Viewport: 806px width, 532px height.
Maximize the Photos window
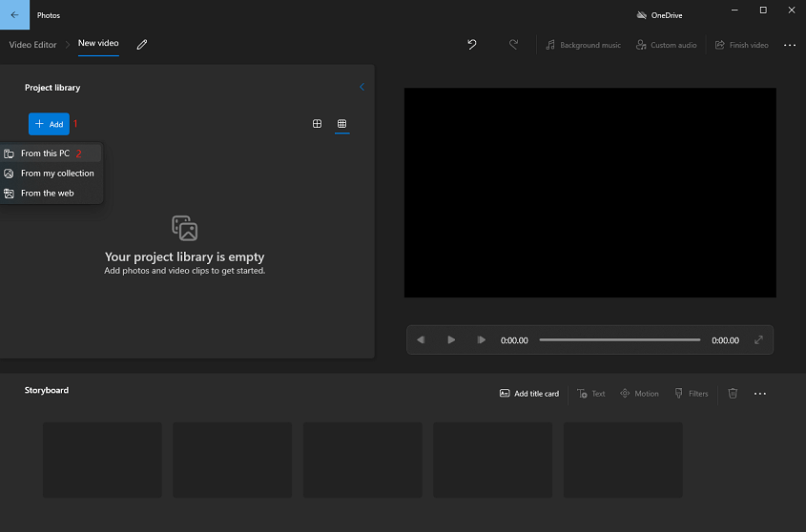coord(763,10)
